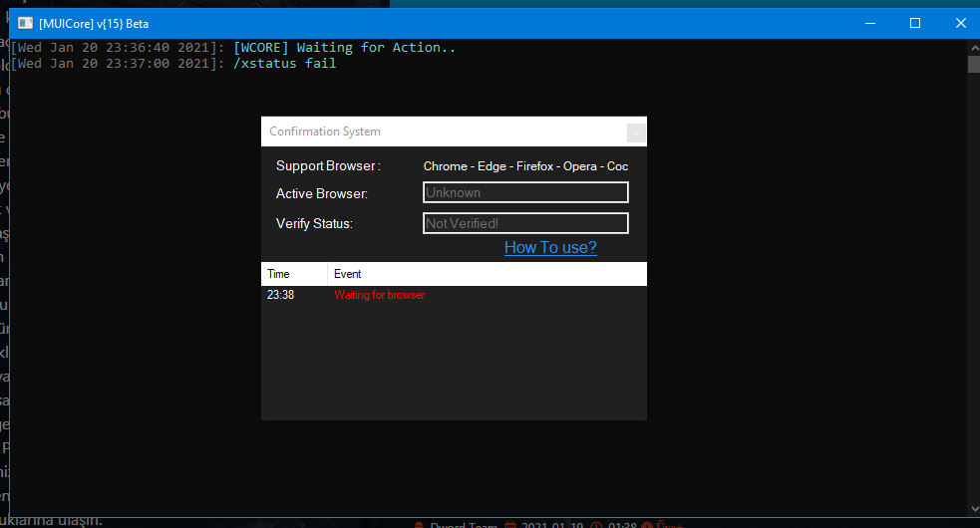Focus the Active Browser field showing Unknown

525,192
